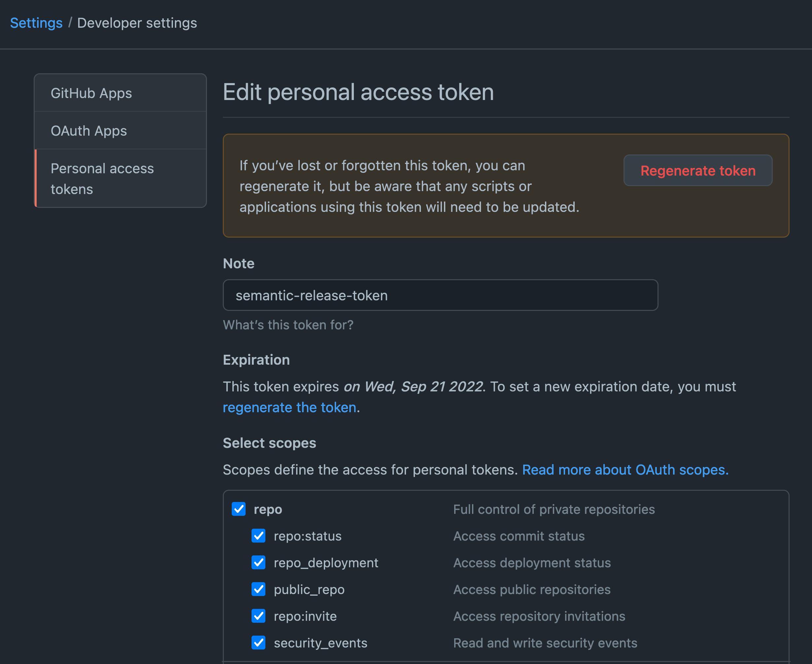
Task: Edit the semantic-release-token note text
Action: point(311,295)
